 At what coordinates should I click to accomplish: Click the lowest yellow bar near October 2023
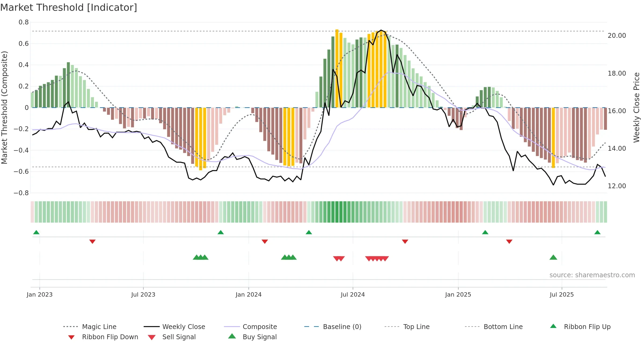coord(200,139)
